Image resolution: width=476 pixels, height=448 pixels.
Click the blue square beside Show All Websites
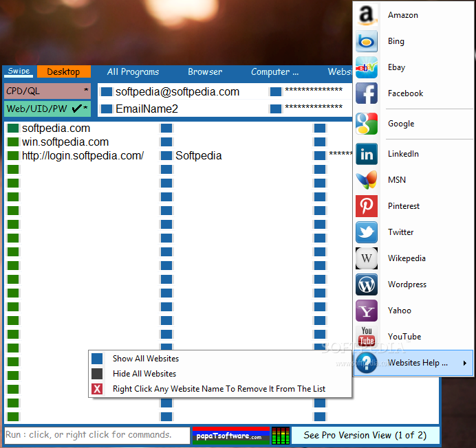coord(97,358)
